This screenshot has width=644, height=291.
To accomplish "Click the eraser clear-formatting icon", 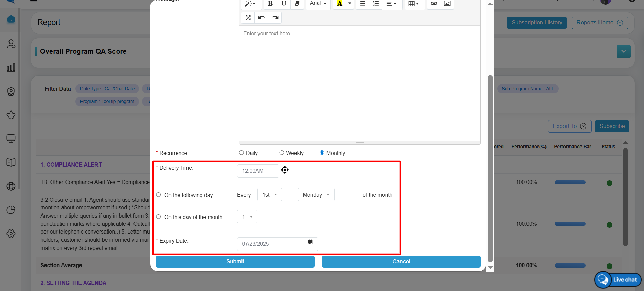I will (297, 4).
